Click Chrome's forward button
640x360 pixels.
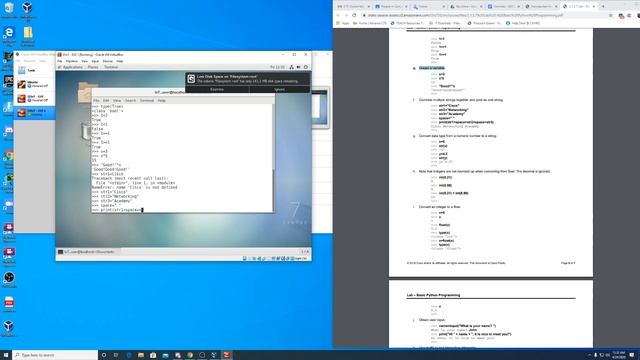click(x=346, y=16)
